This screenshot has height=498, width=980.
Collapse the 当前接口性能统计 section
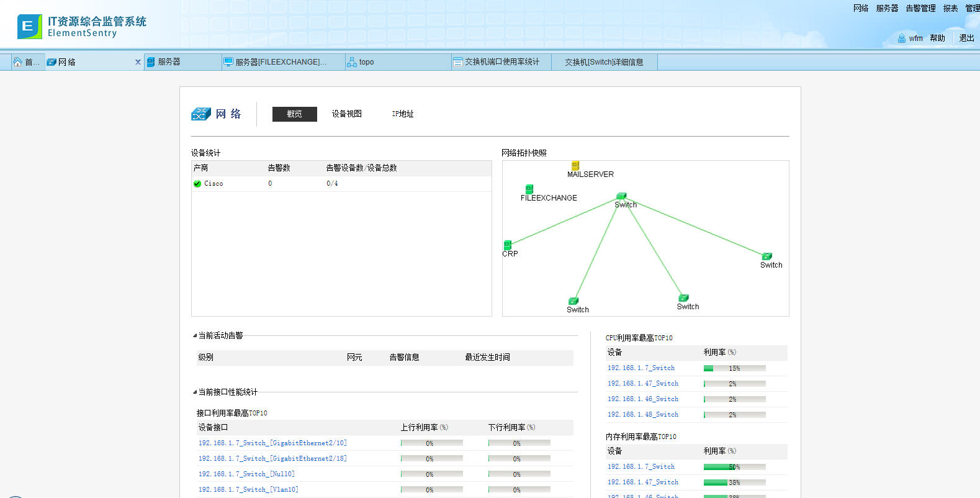coord(194,392)
